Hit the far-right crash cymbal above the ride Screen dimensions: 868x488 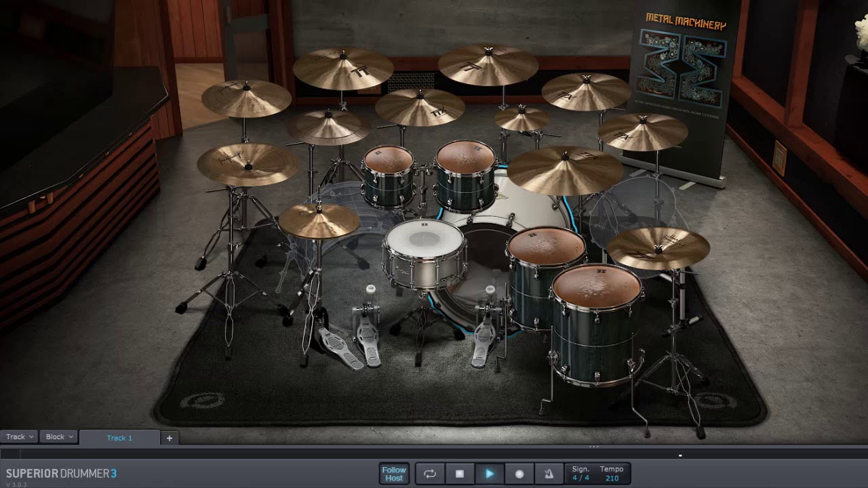(x=643, y=131)
